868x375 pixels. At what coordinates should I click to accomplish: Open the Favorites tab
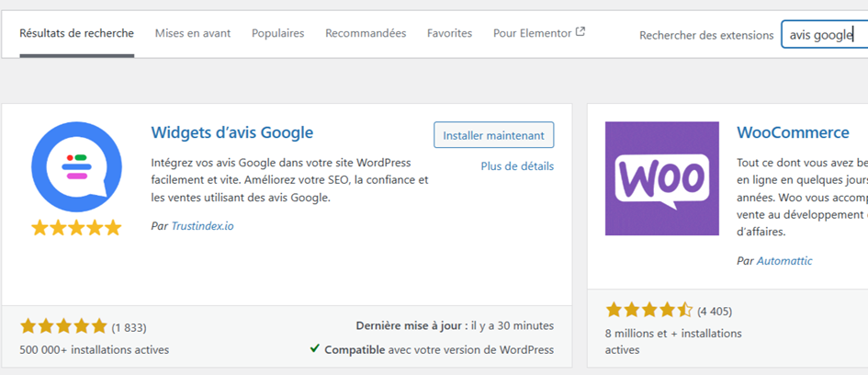(449, 33)
